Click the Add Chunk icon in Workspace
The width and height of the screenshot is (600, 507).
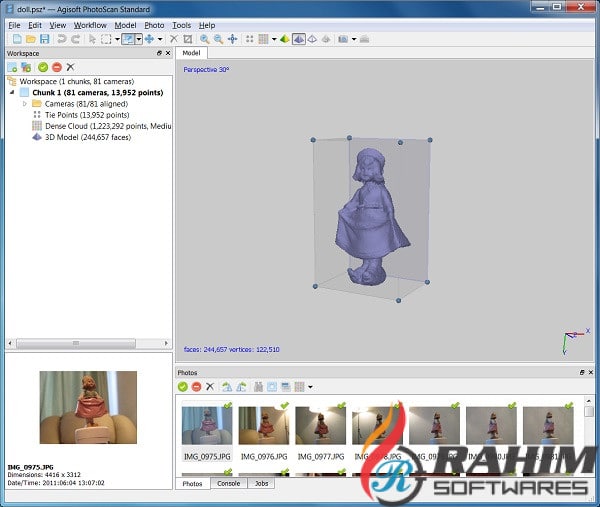(12, 67)
